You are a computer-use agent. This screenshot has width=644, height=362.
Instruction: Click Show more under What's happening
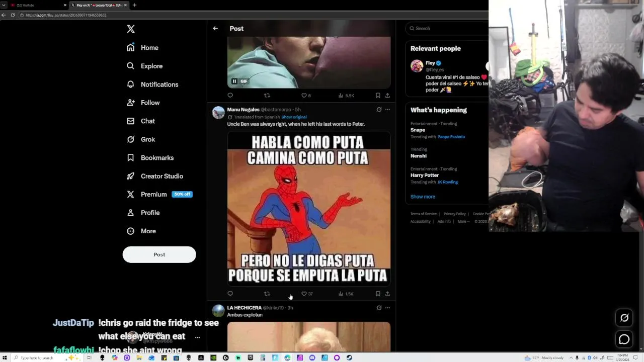click(423, 197)
